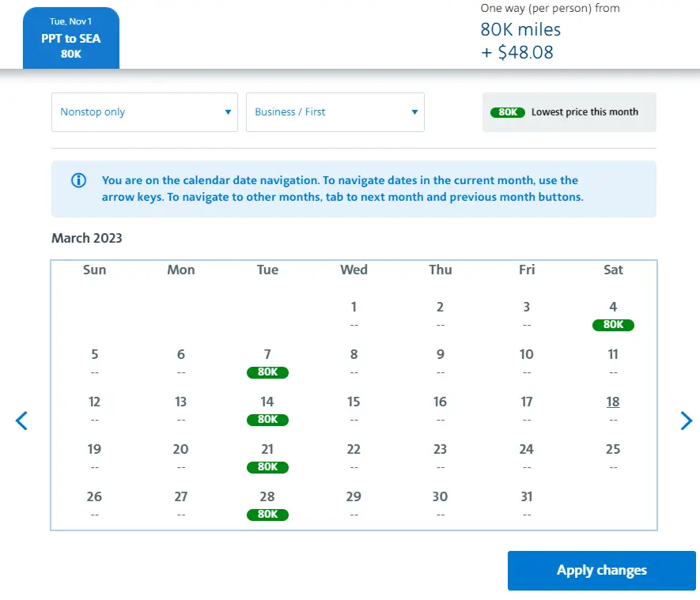This screenshot has width=700, height=600.
Task: Advance to next month with right arrow
Action: 686,421
